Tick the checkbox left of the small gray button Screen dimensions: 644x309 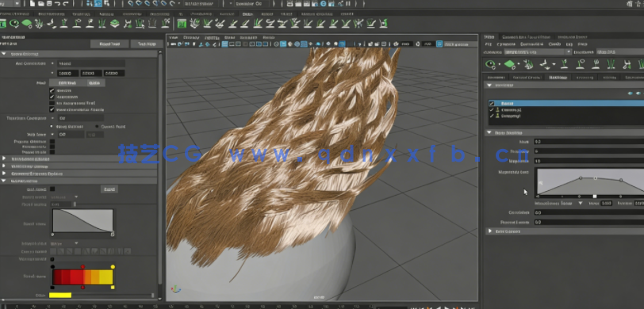pyautogui.click(x=52, y=189)
